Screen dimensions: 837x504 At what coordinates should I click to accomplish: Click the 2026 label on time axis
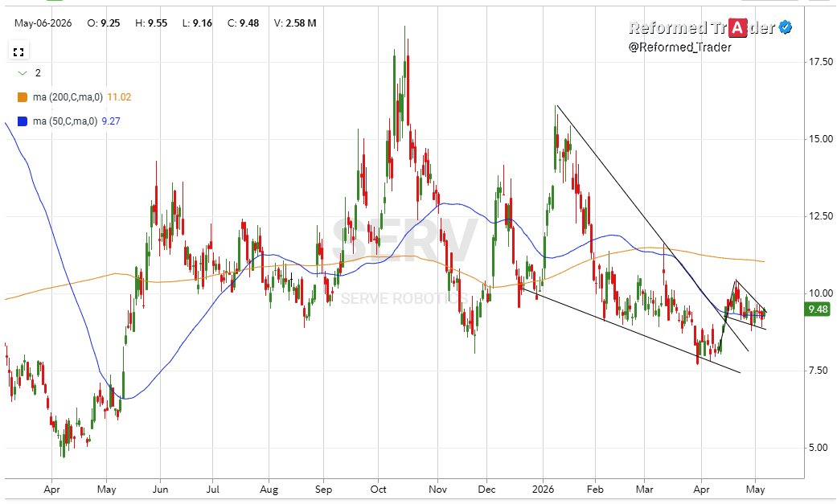(x=544, y=489)
